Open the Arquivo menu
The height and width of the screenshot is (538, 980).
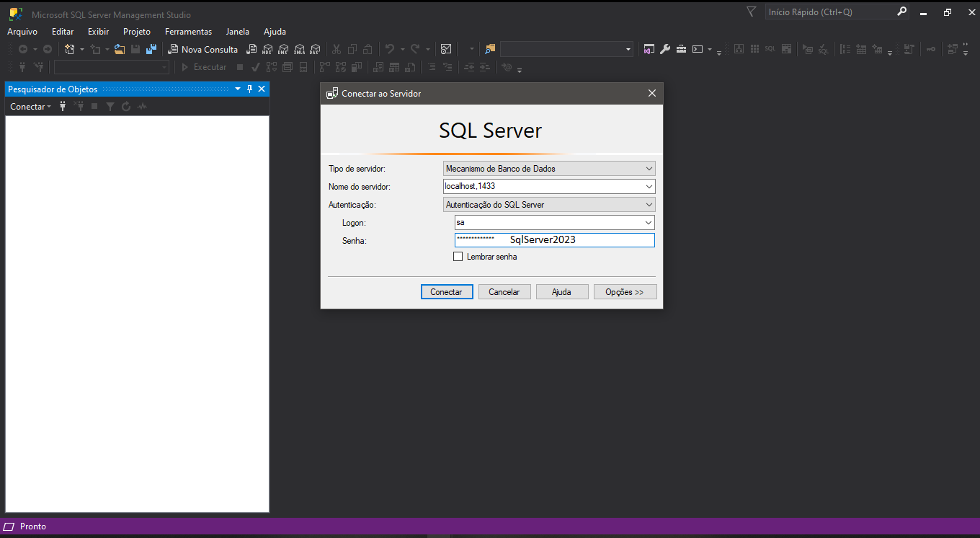click(x=22, y=32)
